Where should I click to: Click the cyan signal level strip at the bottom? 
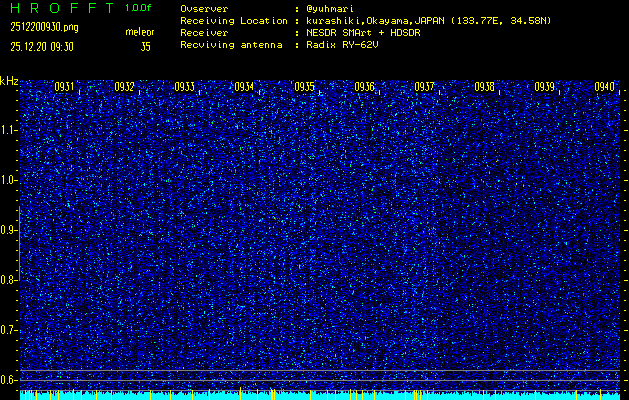point(320,396)
